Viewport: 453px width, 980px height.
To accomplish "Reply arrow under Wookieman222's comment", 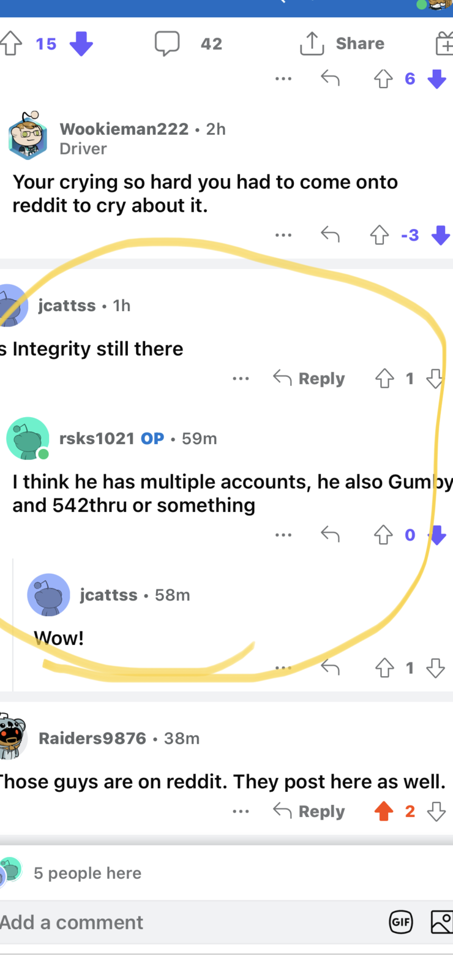I will [330, 235].
